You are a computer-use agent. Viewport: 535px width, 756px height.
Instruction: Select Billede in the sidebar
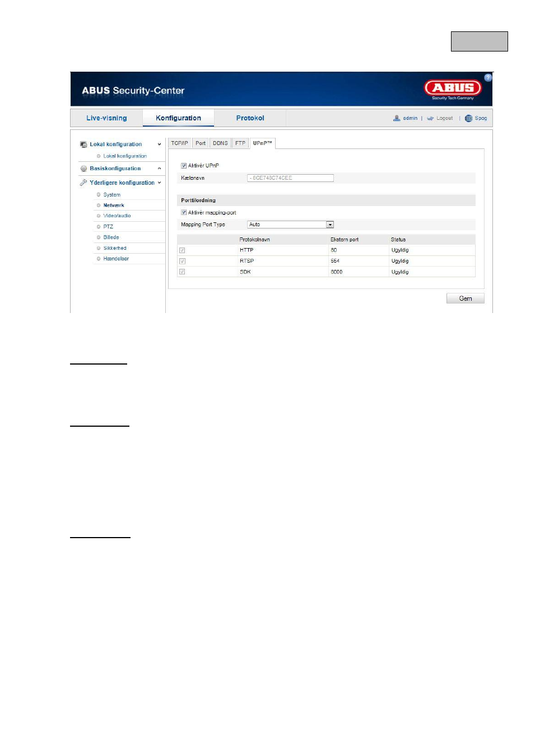click(111, 237)
